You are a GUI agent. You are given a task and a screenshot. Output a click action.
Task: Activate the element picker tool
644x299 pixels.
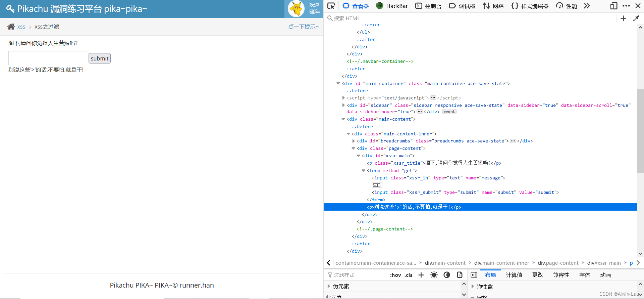(331, 6)
